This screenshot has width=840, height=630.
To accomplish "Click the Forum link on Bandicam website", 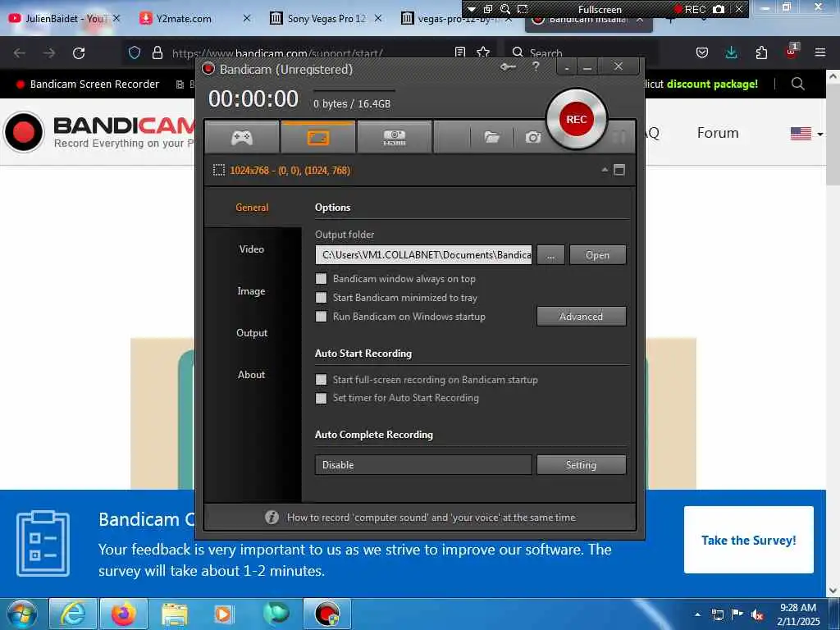I will 717,133.
